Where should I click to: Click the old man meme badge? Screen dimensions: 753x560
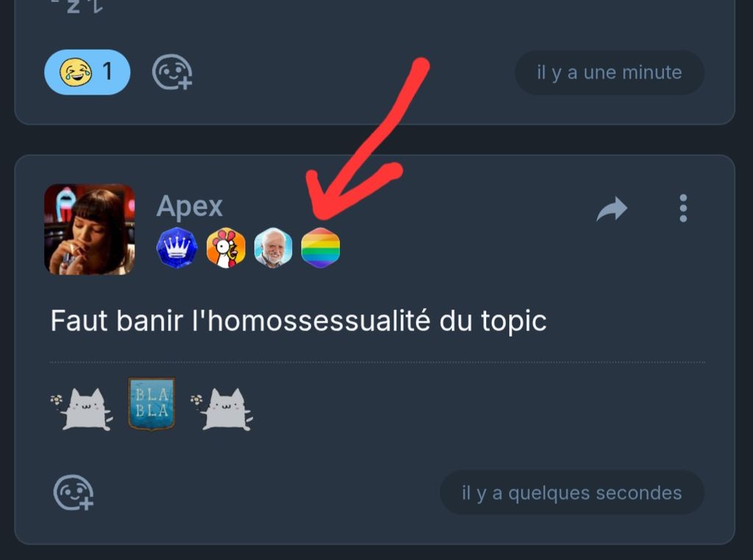coord(273,248)
